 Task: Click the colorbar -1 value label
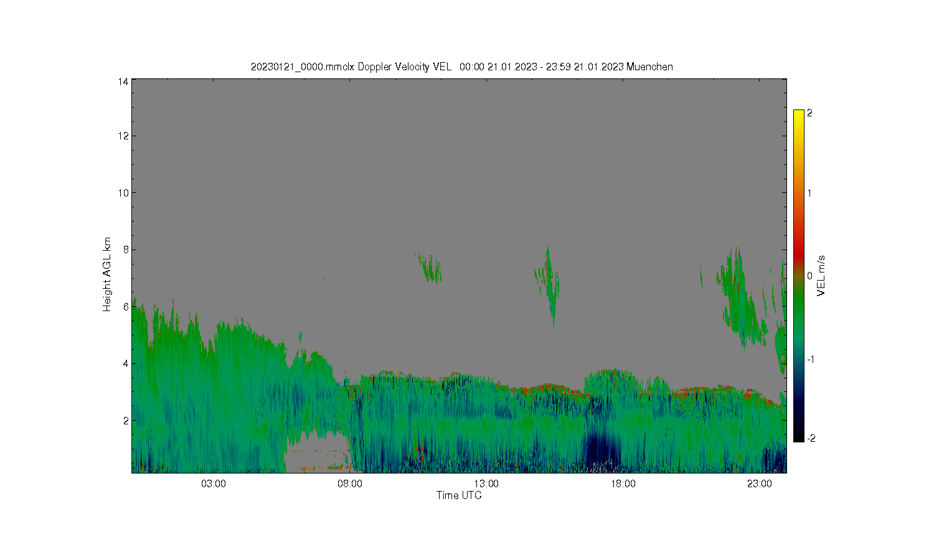coord(811,360)
